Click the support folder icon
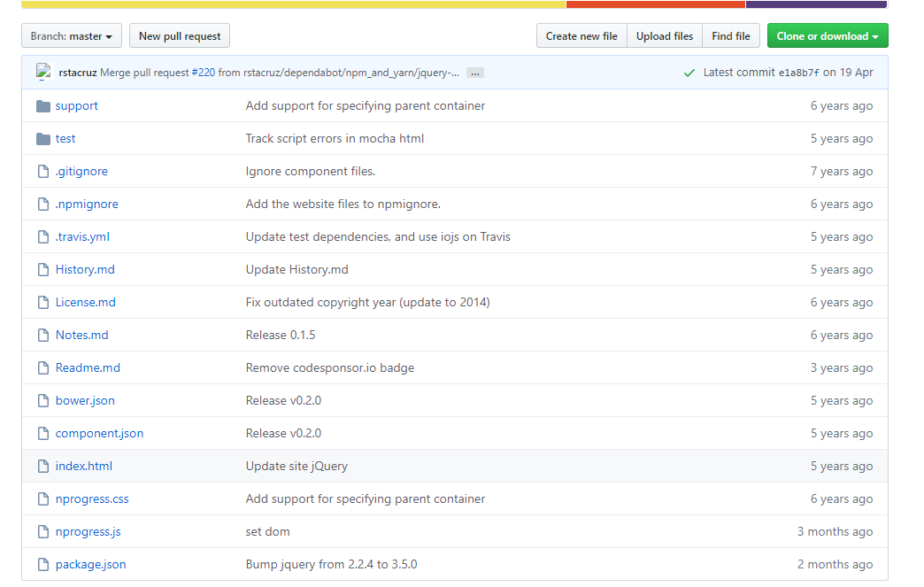Viewport: 924px width, 587px height. click(x=43, y=106)
